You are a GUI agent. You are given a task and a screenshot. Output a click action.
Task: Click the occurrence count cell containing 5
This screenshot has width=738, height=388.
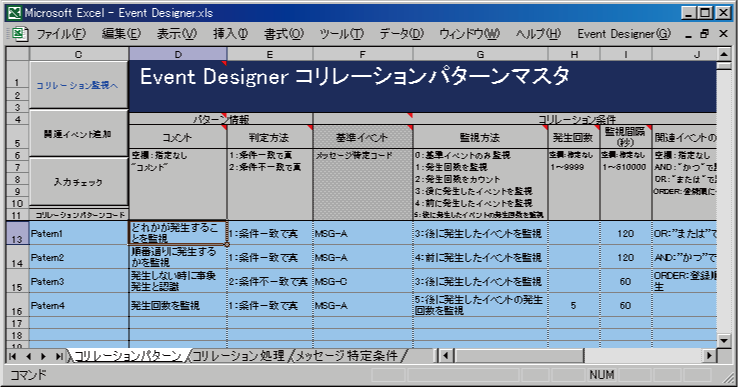574,305
